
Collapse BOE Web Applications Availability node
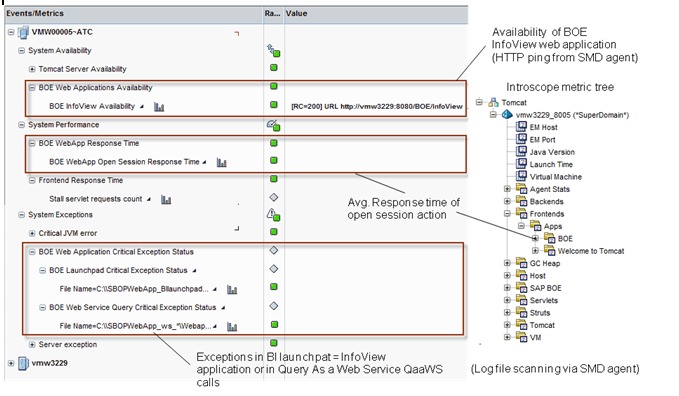pos(32,88)
